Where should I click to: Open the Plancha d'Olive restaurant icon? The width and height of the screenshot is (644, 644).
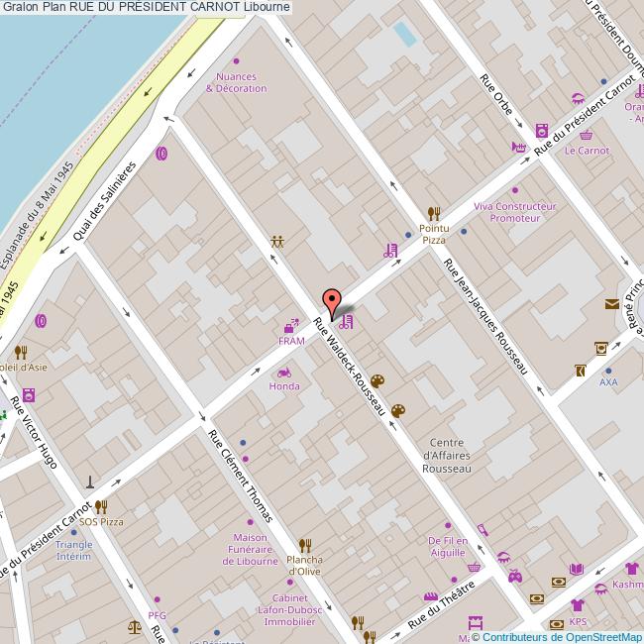click(304, 545)
